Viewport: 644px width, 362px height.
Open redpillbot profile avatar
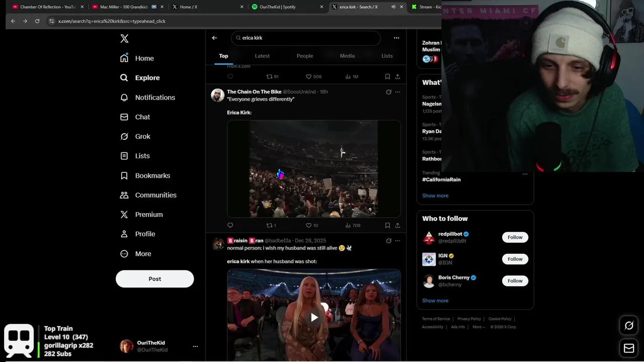tap(429, 237)
